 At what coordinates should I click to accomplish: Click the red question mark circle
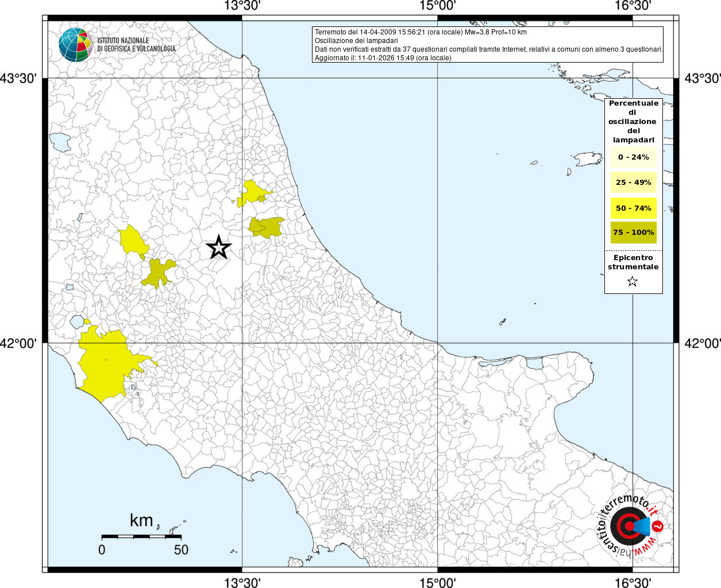point(658,526)
